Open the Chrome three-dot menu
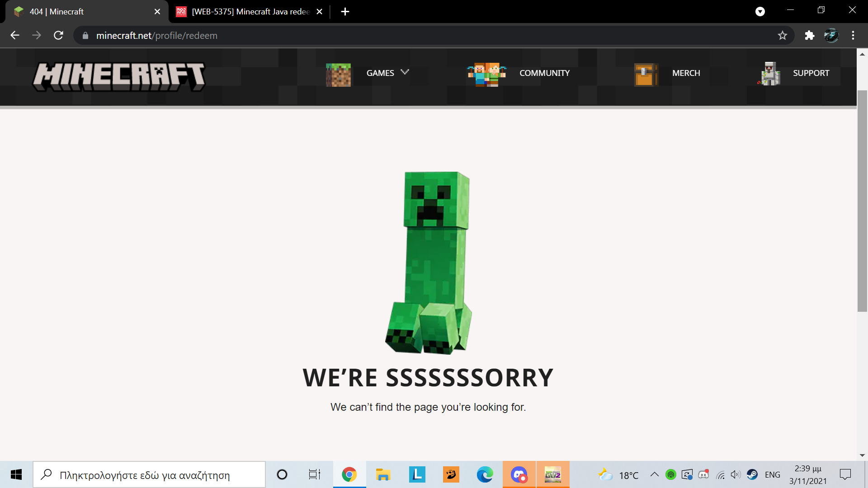Screen dimensions: 868x488 (853, 36)
